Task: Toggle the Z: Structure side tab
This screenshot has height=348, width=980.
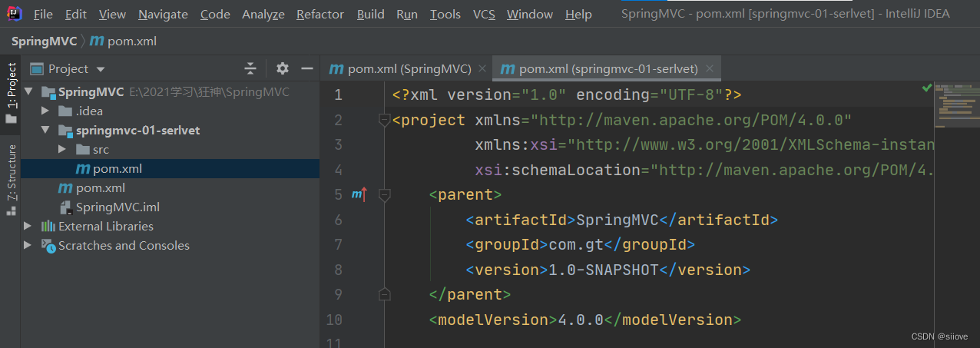Action: point(11,178)
